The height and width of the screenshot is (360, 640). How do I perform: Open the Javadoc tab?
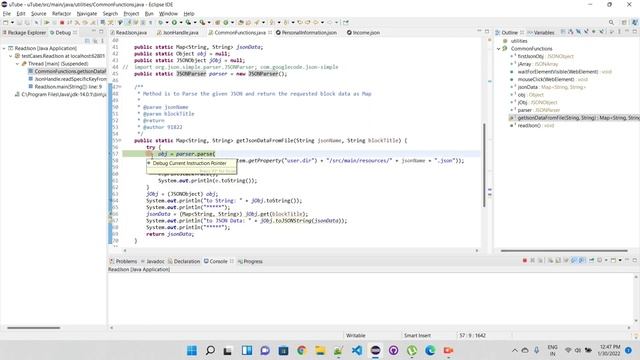click(x=153, y=261)
